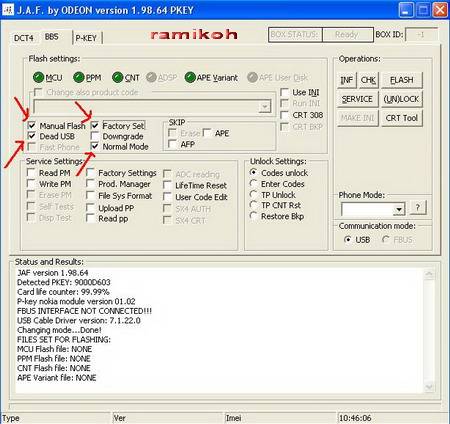Select FBUS communication mode

pos(386,239)
